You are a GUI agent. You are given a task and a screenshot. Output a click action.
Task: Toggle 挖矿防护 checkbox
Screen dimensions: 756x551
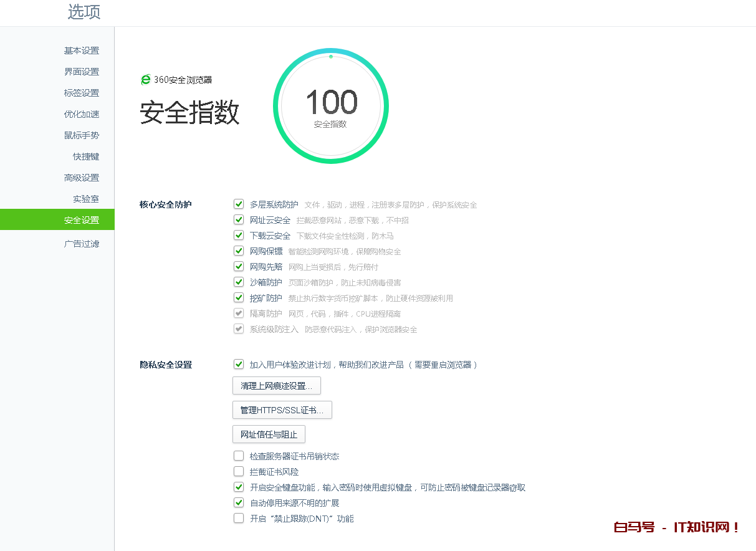(239, 298)
